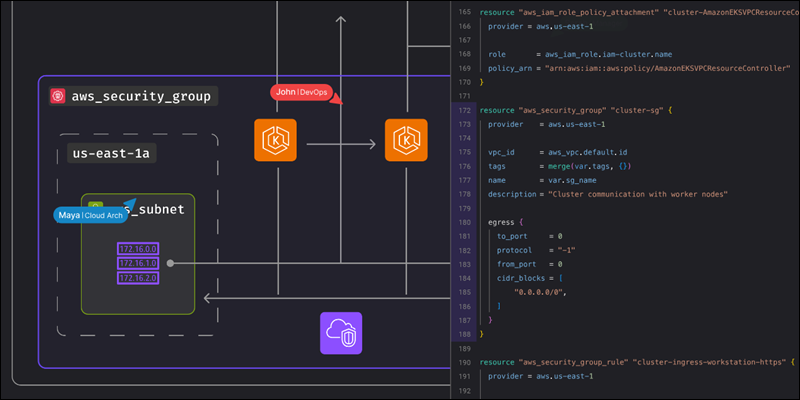Click line number 190 in the gutter
Image resolution: width=800 pixels, height=400 pixels.
(464, 362)
